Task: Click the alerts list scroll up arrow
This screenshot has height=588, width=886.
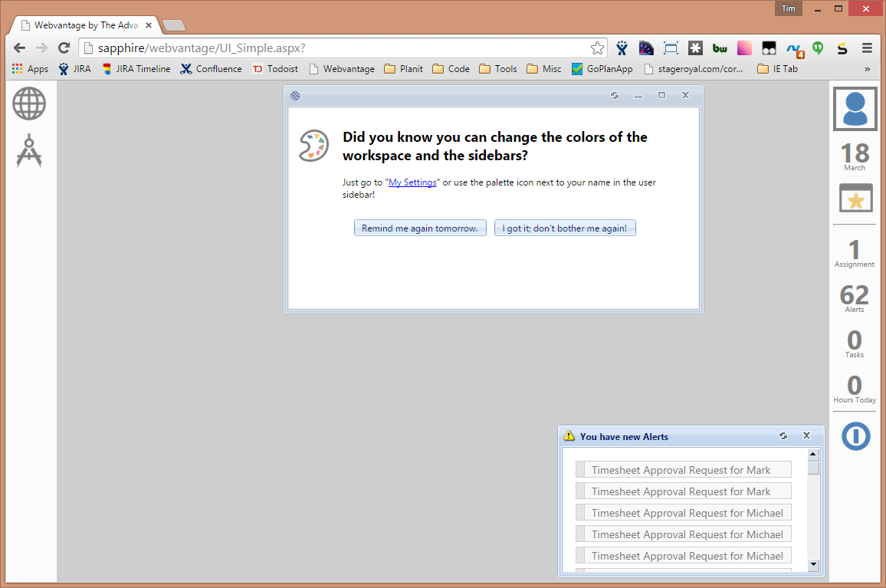Action: (813, 454)
